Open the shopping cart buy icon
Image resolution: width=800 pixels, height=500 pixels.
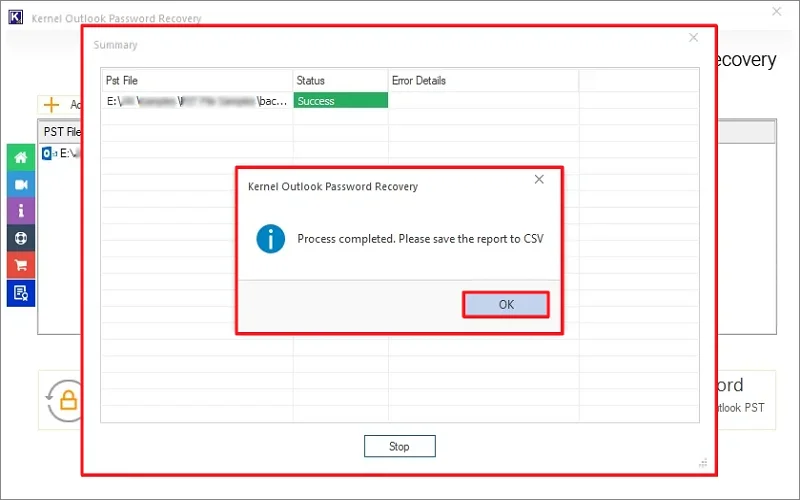pyautogui.click(x=21, y=265)
